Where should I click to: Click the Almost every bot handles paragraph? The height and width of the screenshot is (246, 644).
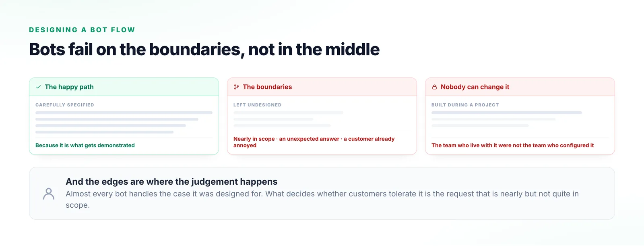pos(322,199)
